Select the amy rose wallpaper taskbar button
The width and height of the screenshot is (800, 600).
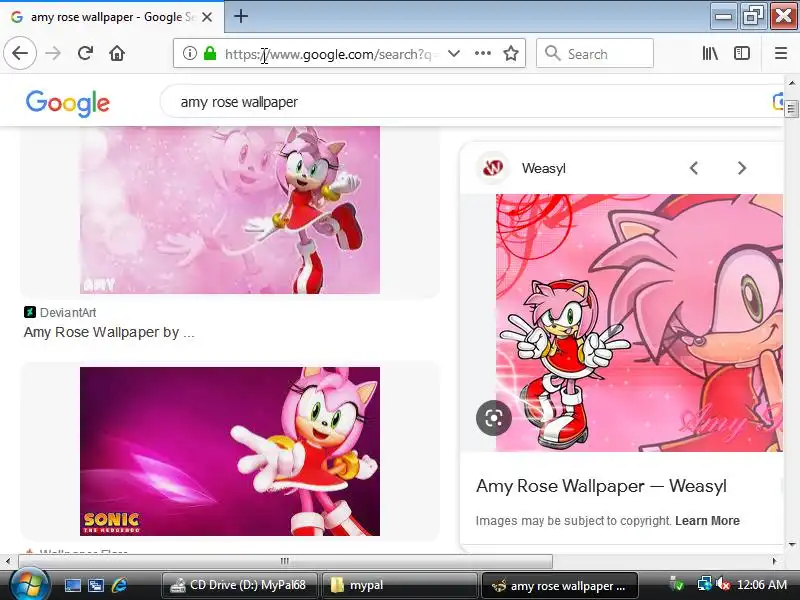[x=560, y=585]
